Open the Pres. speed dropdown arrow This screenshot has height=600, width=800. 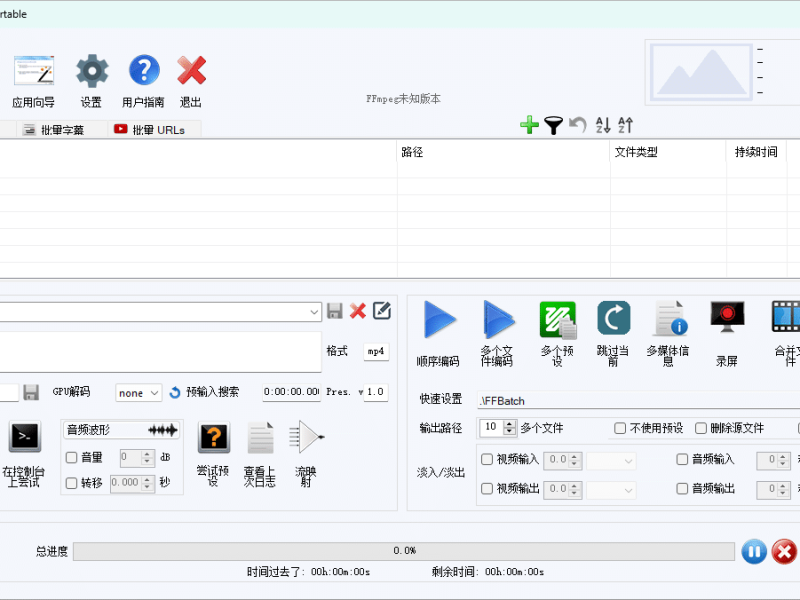(x=360, y=392)
